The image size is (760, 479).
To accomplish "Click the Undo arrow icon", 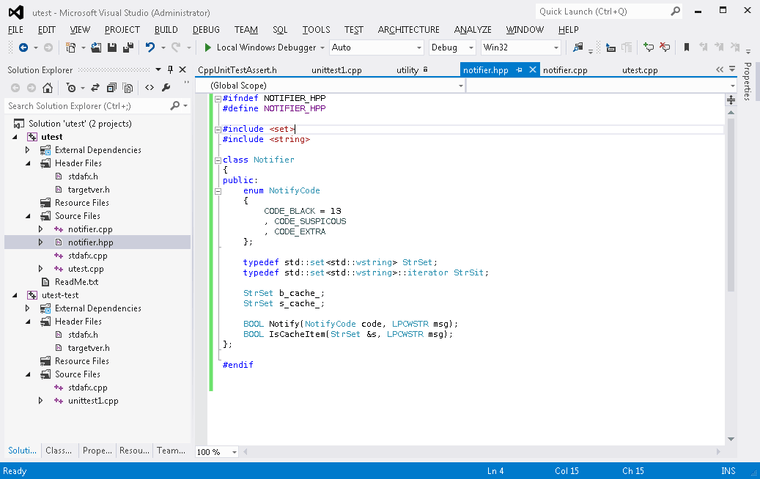I will coord(149,47).
